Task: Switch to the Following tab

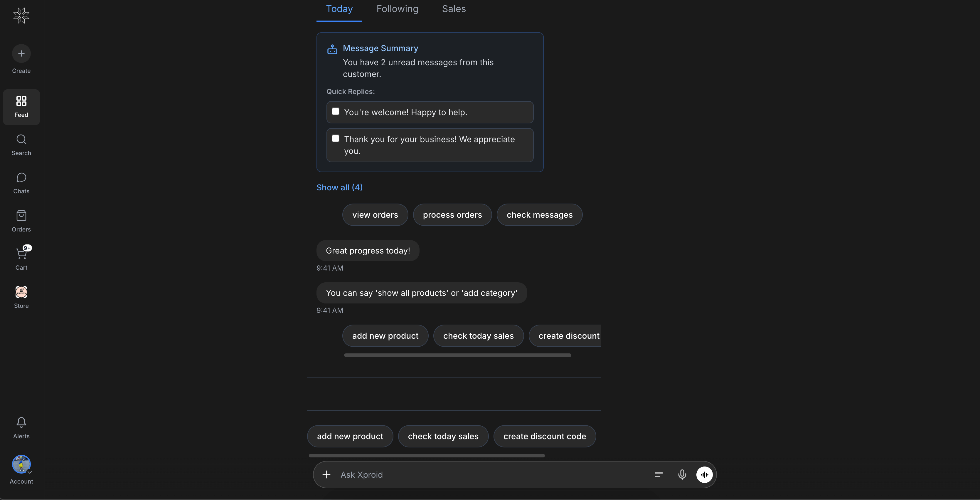Action: tap(397, 9)
